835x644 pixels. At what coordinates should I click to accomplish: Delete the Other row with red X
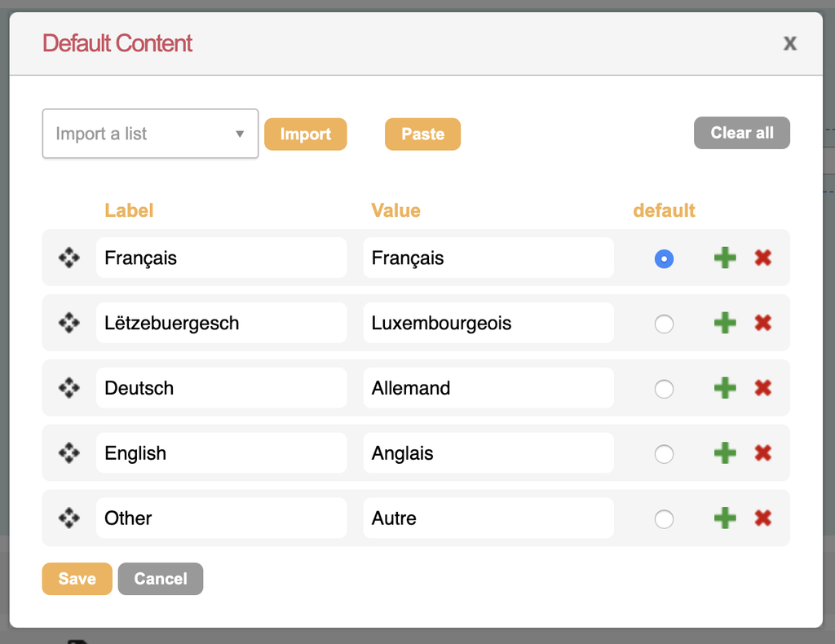pos(762,518)
